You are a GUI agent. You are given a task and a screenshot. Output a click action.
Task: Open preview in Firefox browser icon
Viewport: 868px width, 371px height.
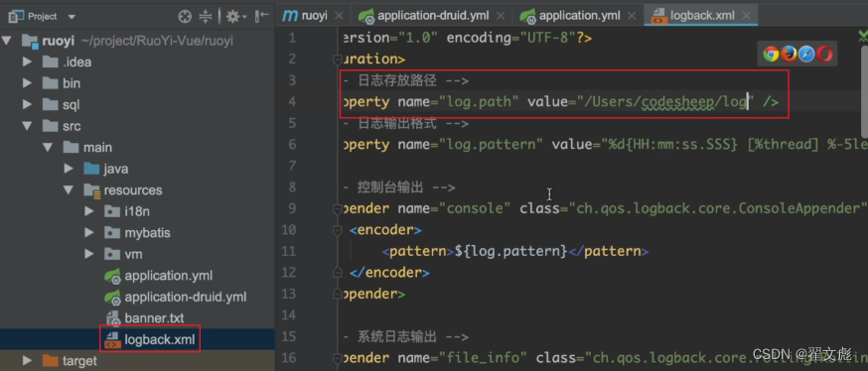[789, 55]
